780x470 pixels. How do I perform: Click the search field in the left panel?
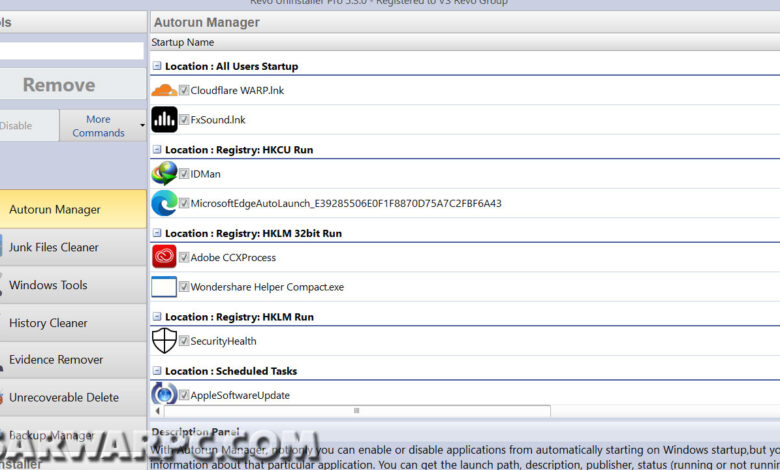point(72,51)
